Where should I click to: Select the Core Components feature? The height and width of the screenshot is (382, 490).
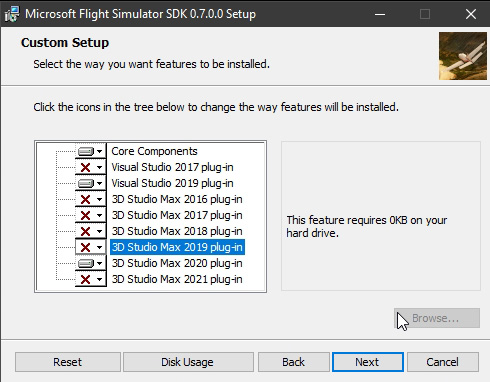click(154, 151)
